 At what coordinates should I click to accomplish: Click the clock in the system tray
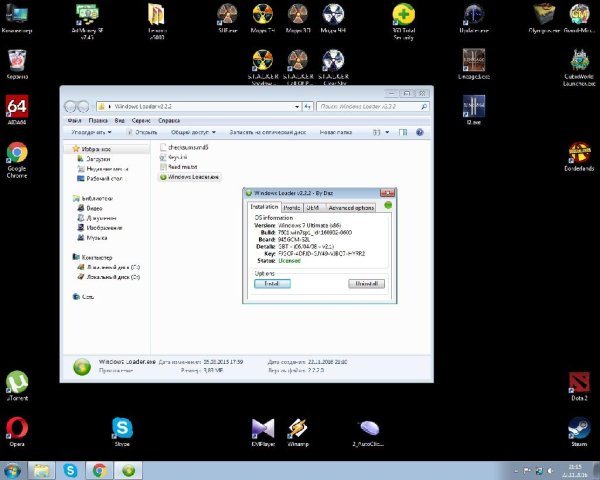(575, 470)
